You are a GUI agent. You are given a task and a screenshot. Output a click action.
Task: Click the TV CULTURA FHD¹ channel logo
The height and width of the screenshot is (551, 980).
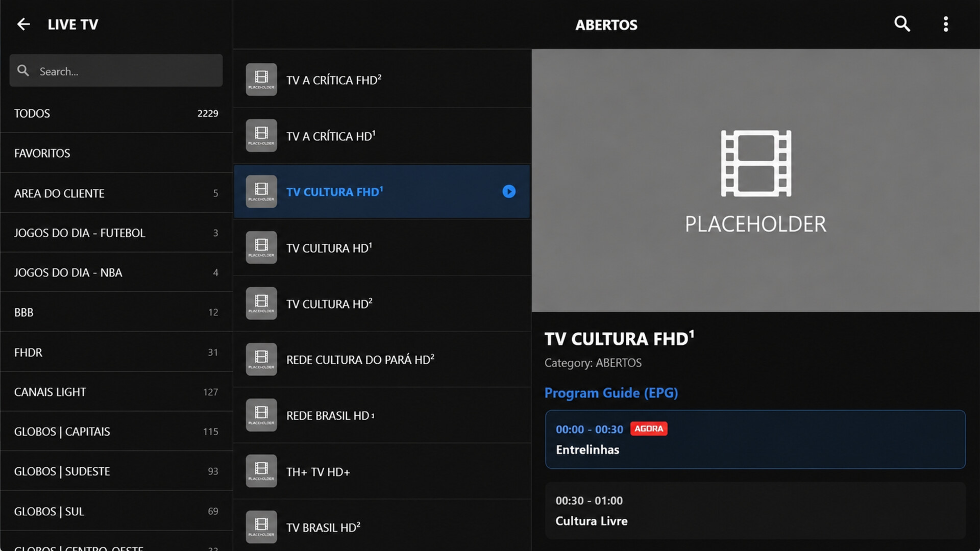[261, 191]
